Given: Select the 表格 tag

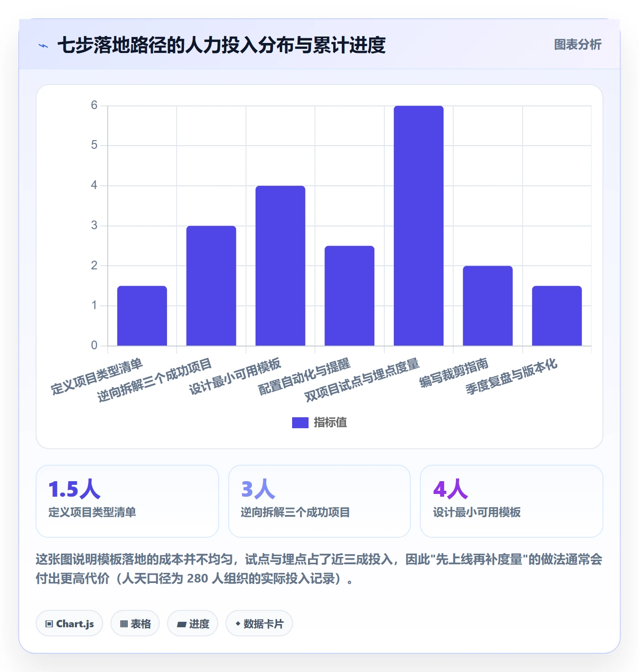Looking at the screenshot, I should (135, 623).
